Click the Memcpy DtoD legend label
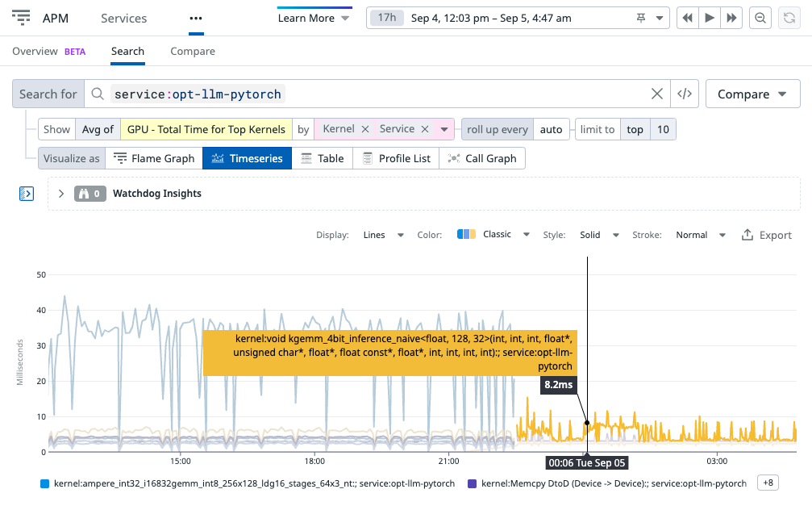812x510 pixels. 614,483
